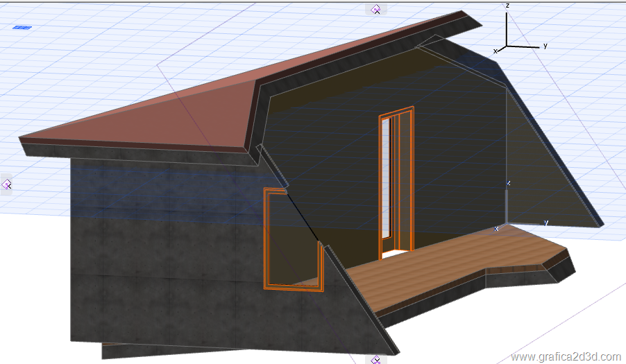Viewport: 626px width, 364px height.
Task: Click the cutting plane handle at left edge
Action: tap(7, 184)
